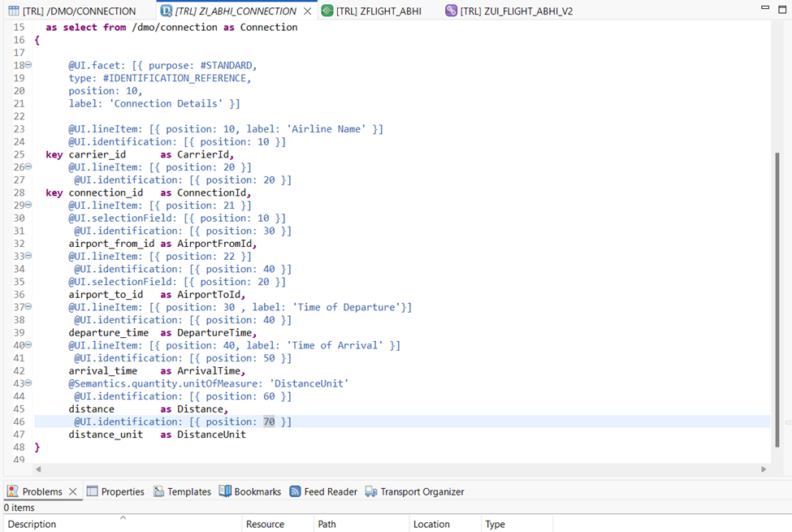Click the horizontal scrollbar right arrow
The image size is (792, 532).
click(763, 469)
